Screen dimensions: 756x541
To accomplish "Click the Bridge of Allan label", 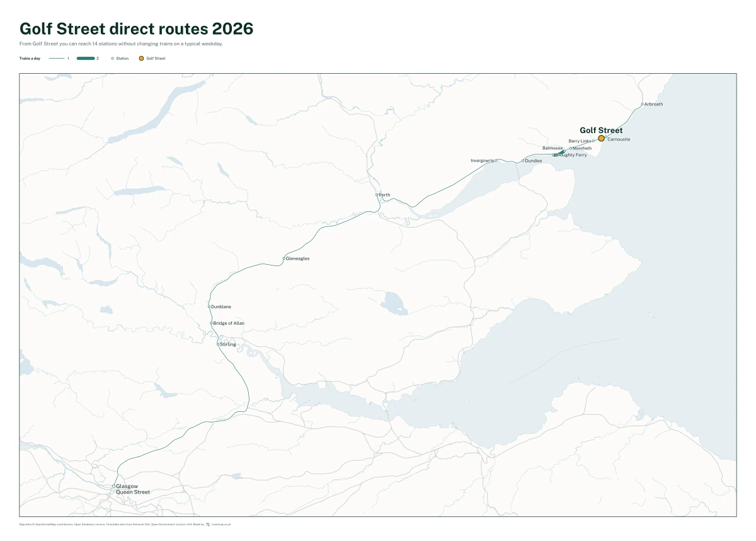I will [x=229, y=323].
